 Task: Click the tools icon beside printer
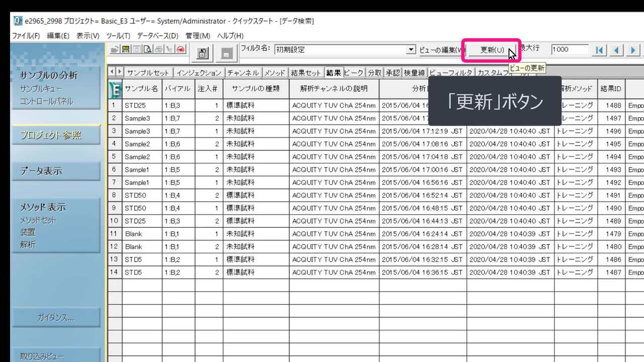tap(170, 49)
